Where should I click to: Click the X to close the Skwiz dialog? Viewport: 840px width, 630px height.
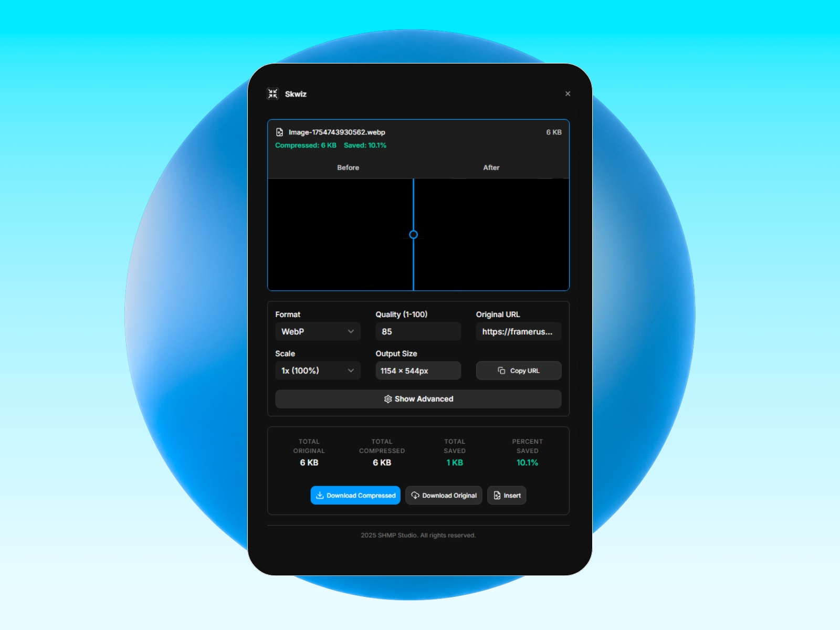click(568, 93)
